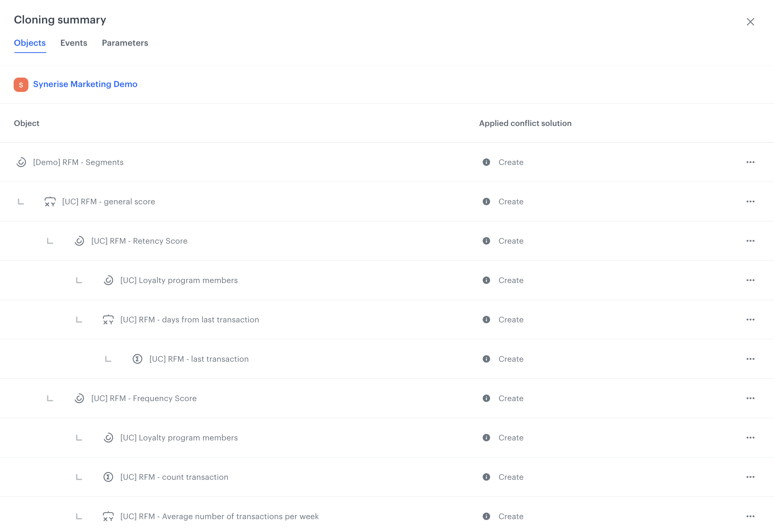Switch to the Parameters tab
Screen dimensions: 774x532
[x=125, y=43]
